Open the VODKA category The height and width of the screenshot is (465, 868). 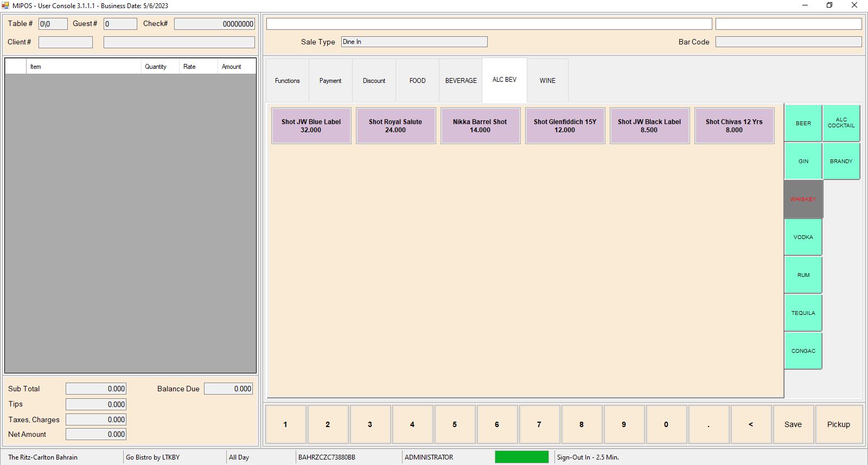803,237
